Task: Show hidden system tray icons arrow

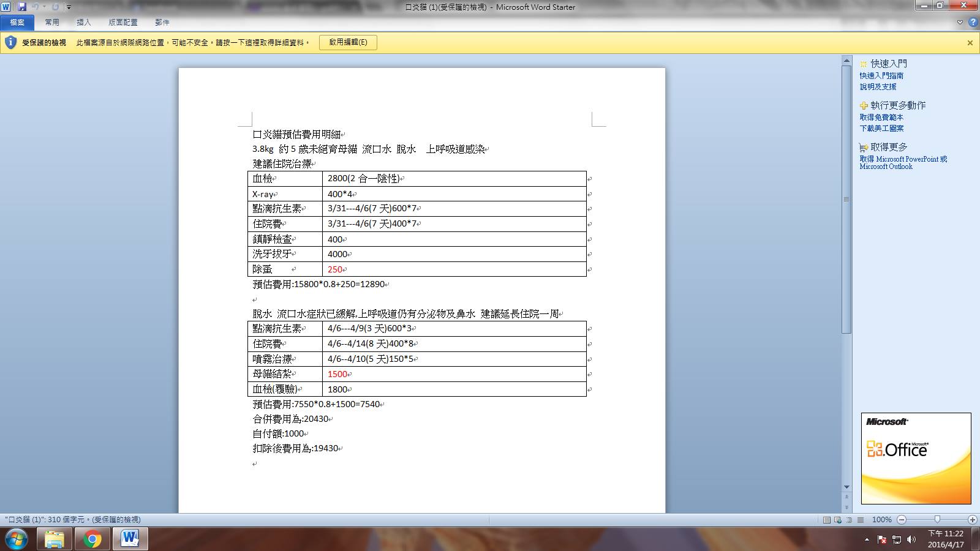Action: coord(867,539)
